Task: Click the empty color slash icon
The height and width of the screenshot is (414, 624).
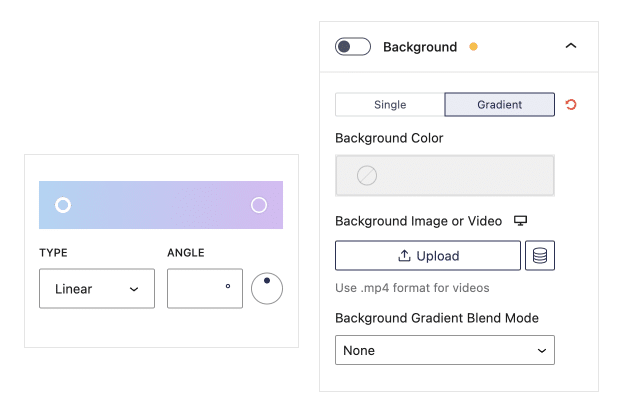Action: tap(367, 176)
